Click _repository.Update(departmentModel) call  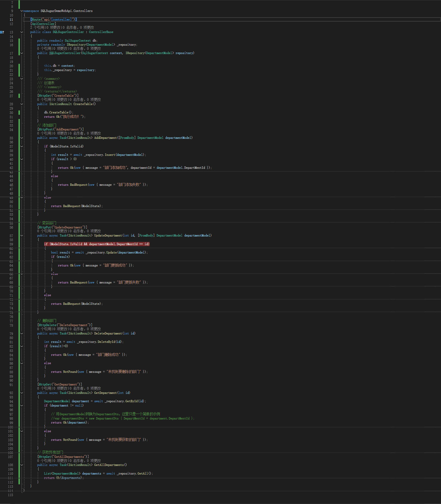[116, 253]
